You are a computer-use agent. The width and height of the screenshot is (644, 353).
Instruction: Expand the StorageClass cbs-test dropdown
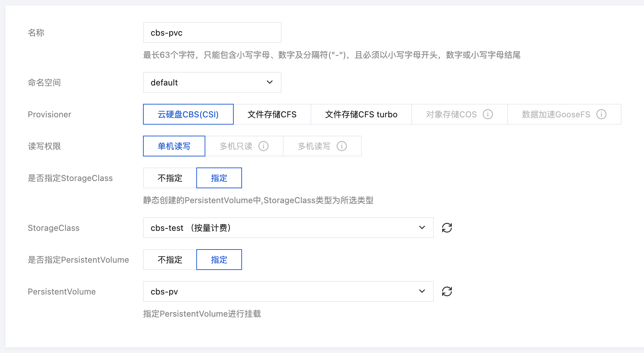[288, 228]
